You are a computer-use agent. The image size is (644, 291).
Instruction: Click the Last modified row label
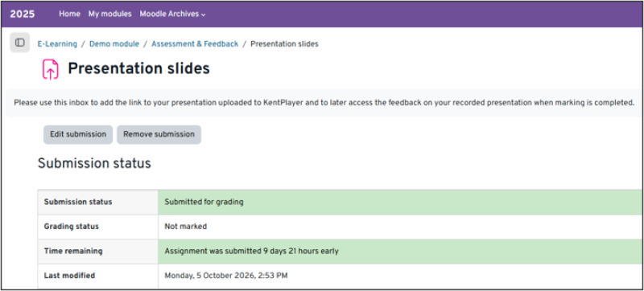click(69, 276)
